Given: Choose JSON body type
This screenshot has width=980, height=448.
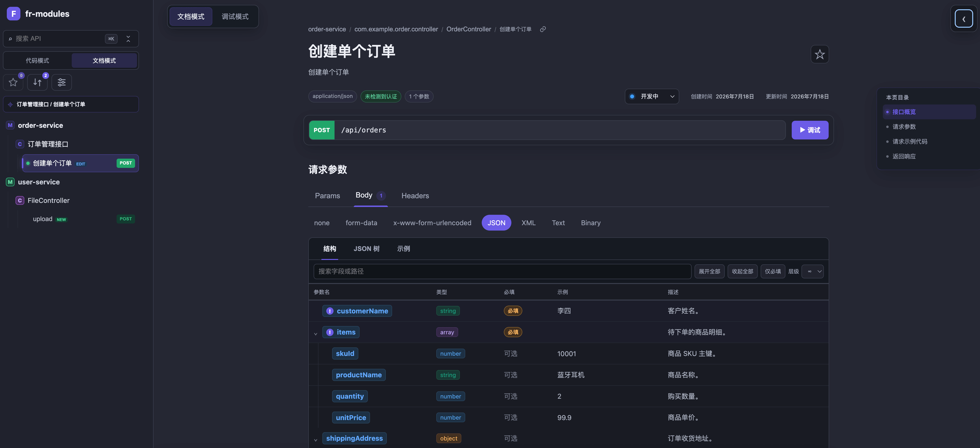Looking at the screenshot, I should point(497,223).
